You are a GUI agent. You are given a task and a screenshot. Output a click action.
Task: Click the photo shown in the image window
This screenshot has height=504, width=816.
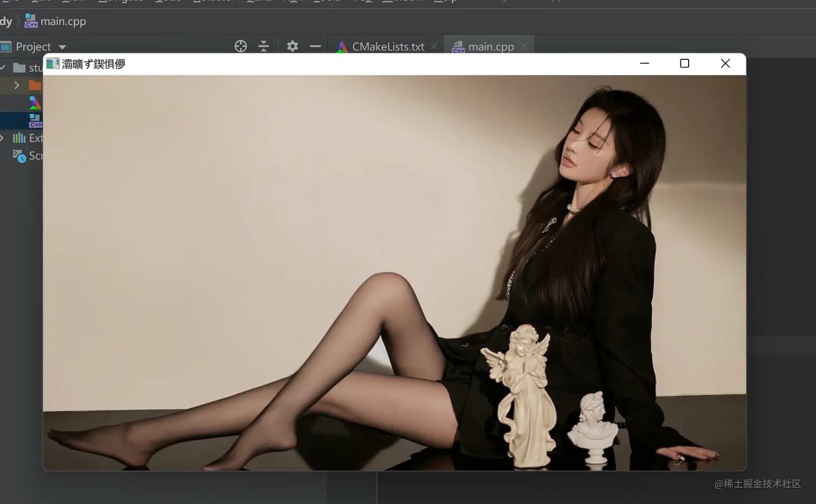[x=395, y=273]
